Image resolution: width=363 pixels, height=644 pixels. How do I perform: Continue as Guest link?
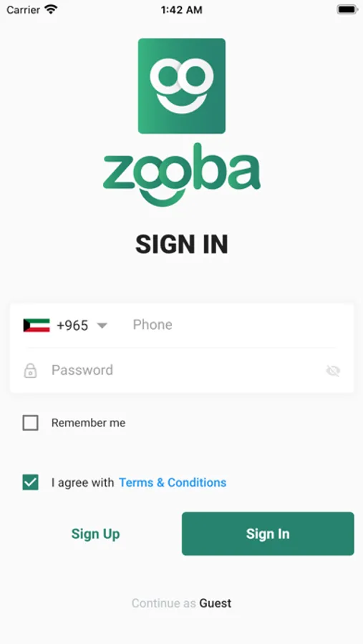[x=181, y=603]
